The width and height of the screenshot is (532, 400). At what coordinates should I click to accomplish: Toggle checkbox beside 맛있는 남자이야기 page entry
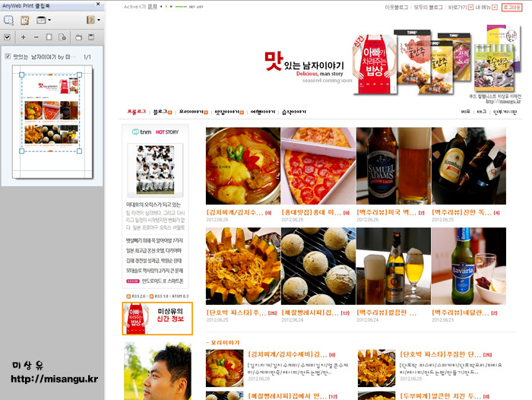[x=8, y=56]
